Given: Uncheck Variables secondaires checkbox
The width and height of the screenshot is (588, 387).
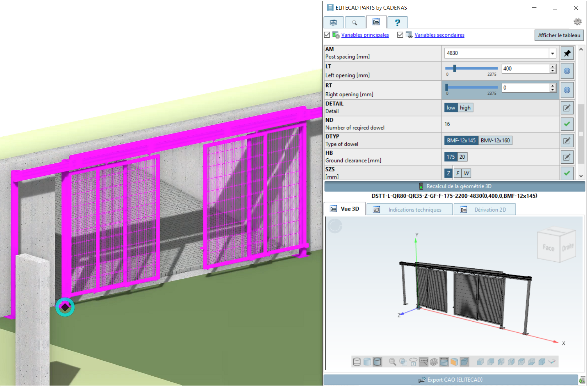Looking at the screenshot, I should [400, 35].
